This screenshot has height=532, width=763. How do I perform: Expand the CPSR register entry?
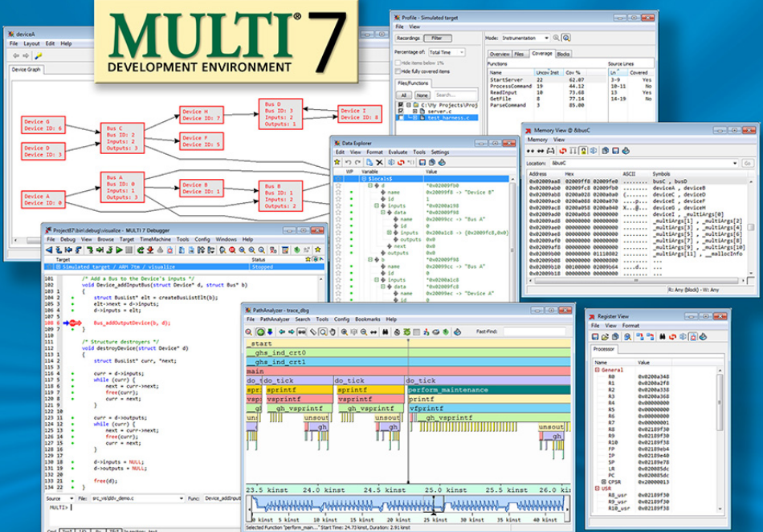click(603, 482)
